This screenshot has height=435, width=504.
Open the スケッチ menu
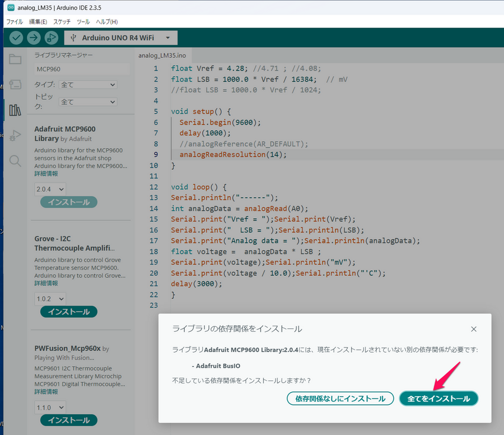click(x=62, y=22)
